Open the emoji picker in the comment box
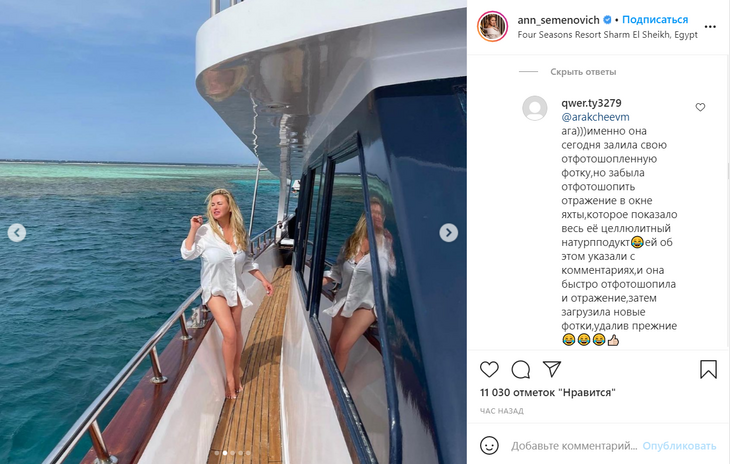Viewport: 730px width, 464px height. [489, 445]
